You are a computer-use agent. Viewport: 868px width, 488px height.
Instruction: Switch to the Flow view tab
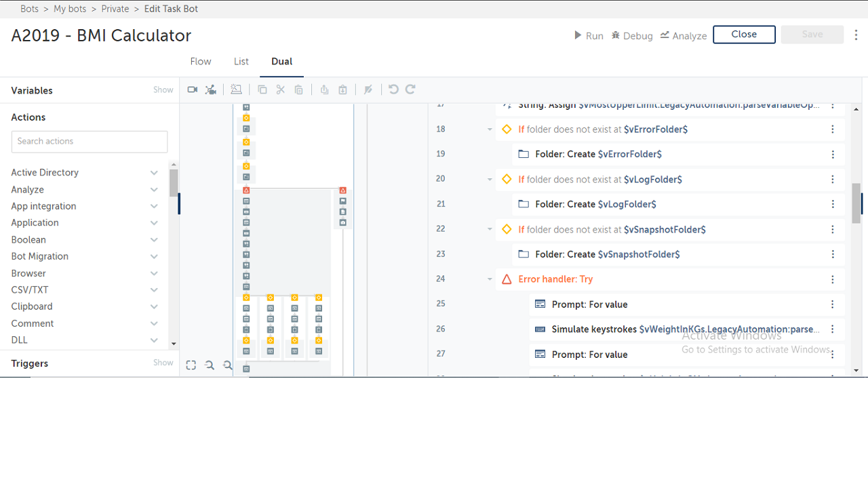pos(200,62)
